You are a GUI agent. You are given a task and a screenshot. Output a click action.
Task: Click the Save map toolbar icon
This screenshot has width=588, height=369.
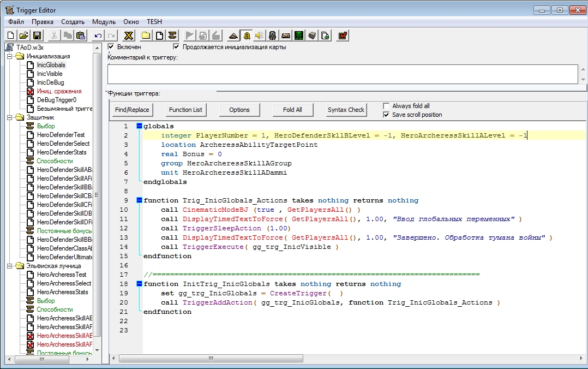pyautogui.click(x=37, y=35)
